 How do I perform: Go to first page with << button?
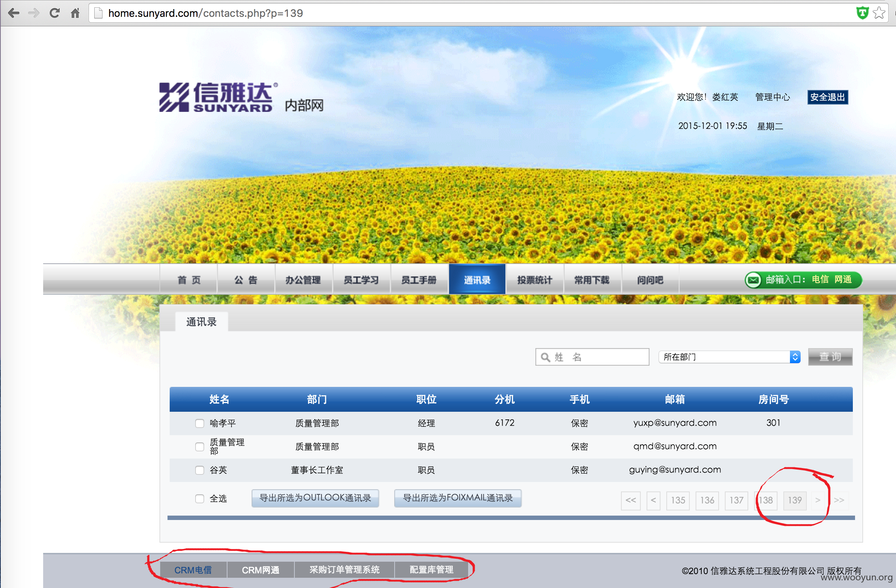click(x=630, y=500)
